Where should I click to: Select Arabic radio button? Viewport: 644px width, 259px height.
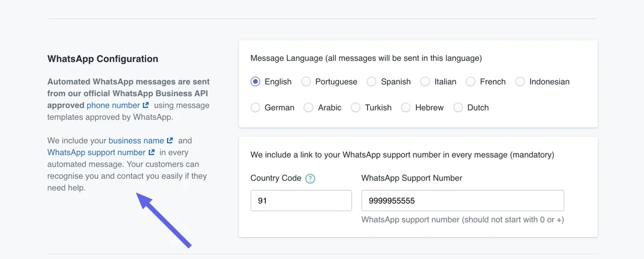pos(308,107)
